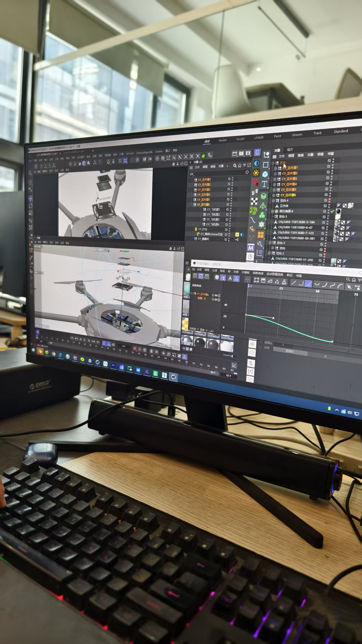The width and height of the screenshot is (362, 644).
Task: Click the Render to Picture Viewer clapper icon
Action: (241, 153)
